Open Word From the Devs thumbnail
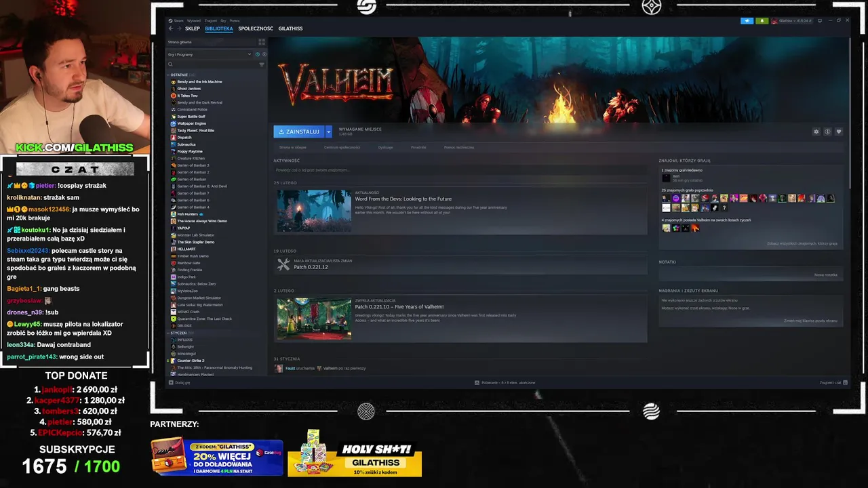 click(314, 211)
